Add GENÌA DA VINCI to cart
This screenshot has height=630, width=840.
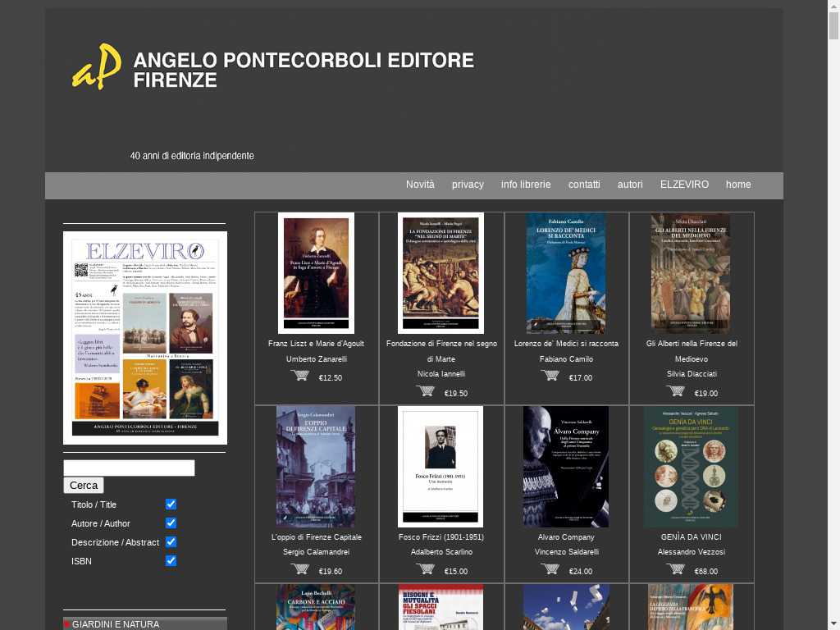676,569
